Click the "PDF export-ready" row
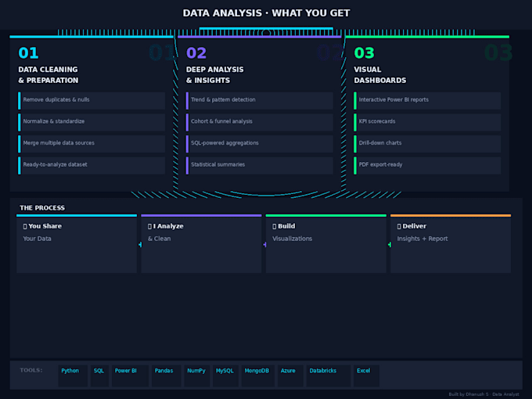The height and width of the screenshot is (399, 532). pyautogui.click(x=427, y=166)
